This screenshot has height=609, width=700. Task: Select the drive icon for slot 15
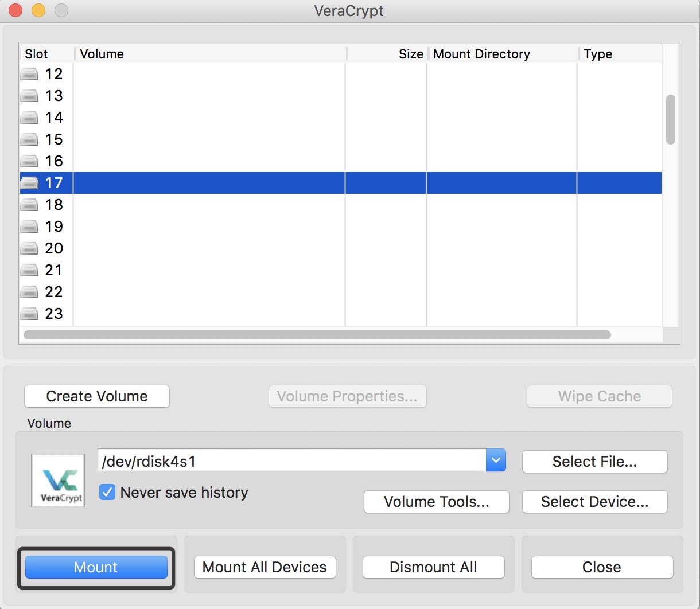point(30,139)
